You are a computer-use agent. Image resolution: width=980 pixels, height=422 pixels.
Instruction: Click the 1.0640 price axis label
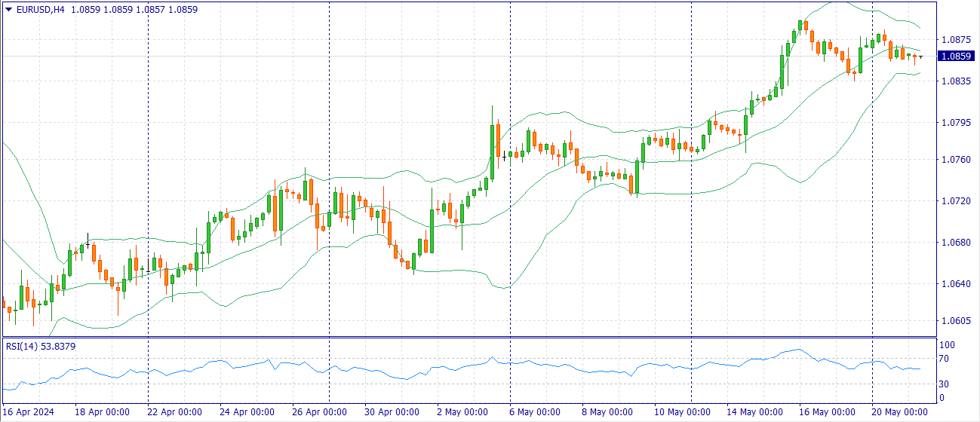(955, 283)
